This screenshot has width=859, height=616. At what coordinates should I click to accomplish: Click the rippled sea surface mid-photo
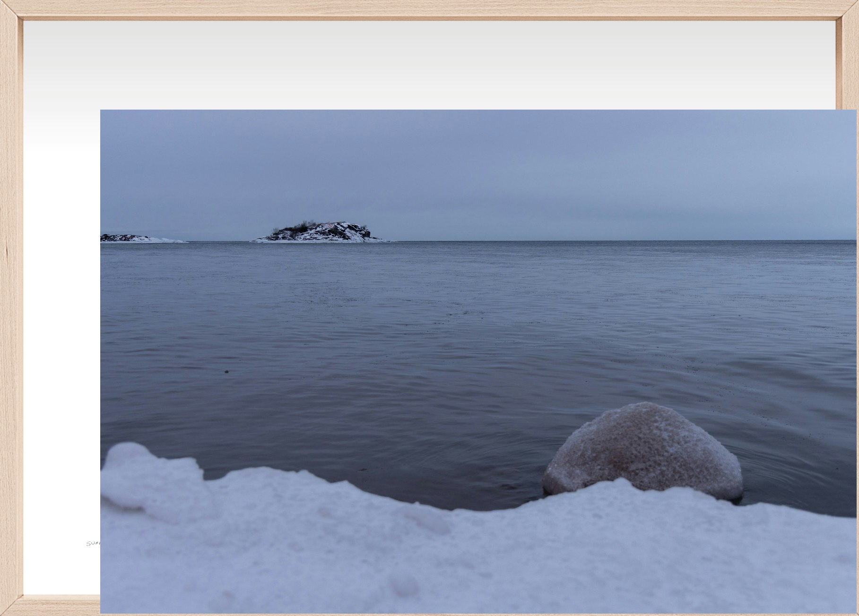click(425, 331)
